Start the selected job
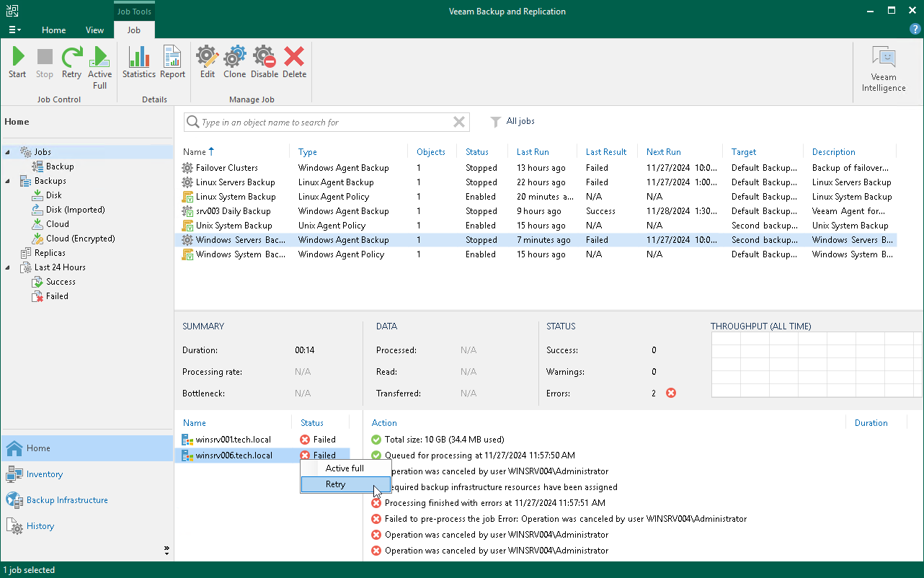924x578 pixels. pos(17,63)
